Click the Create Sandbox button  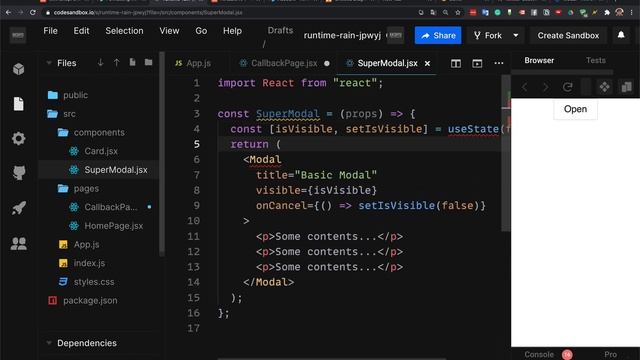pos(568,36)
